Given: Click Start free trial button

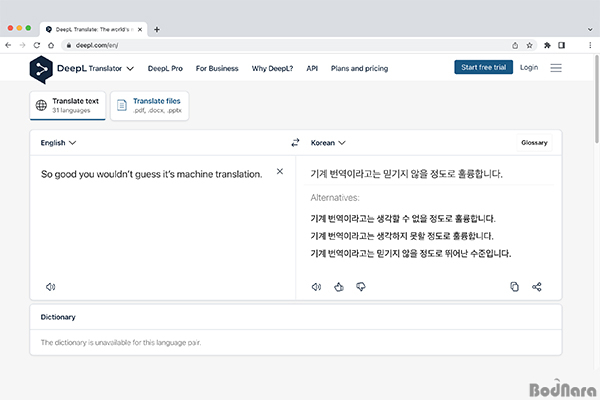Looking at the screenshot, I should point(484,67).
